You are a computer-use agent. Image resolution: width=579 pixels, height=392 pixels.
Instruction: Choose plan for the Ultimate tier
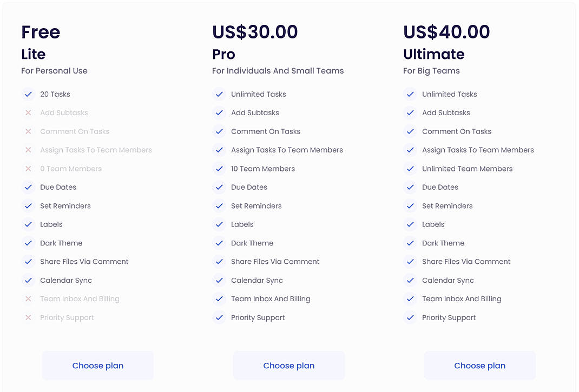point(479,365)
